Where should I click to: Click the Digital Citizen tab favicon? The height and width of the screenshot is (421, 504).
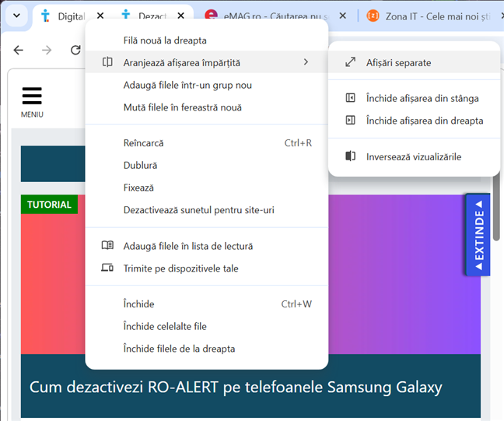tap(46, 16)
